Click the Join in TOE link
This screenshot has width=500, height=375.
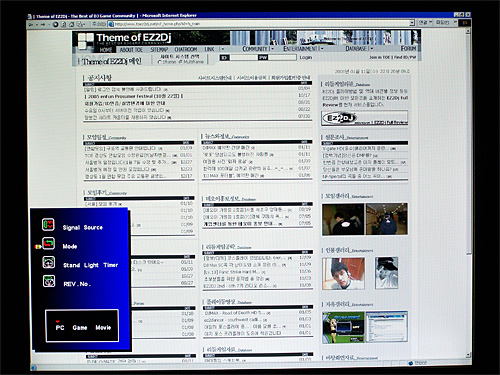[x=379, y=57]
